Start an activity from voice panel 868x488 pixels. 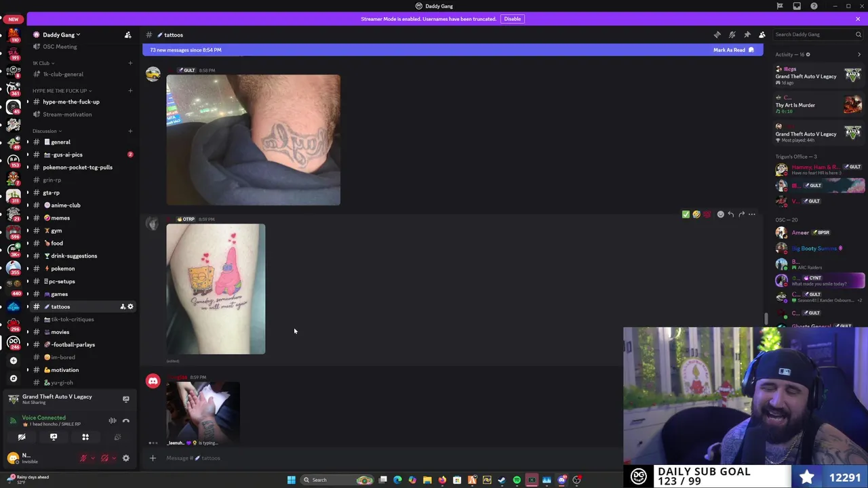(85, 437)
